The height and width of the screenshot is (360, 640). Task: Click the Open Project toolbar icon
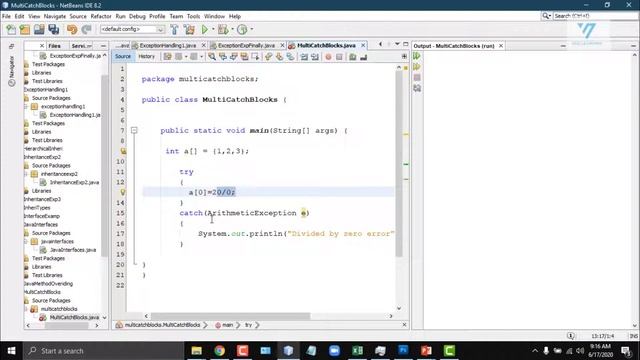click(39, 29)
